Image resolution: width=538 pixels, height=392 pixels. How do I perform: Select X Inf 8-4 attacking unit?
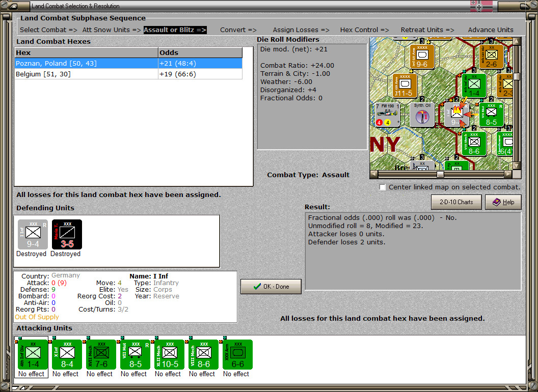point(67,355)
